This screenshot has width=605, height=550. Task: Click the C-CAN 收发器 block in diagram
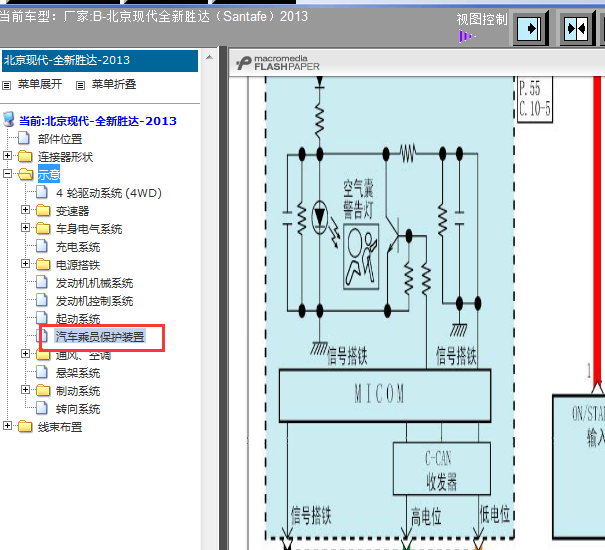[x=441, y=469]
